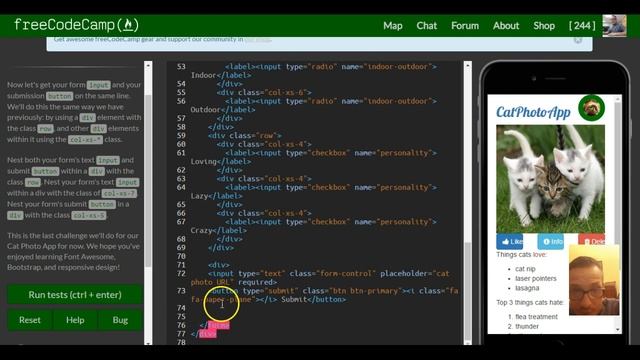Click the col-xs-5 code tag in instructions
The height and width of the screenshot is (360, 640).
click(89, 216)
